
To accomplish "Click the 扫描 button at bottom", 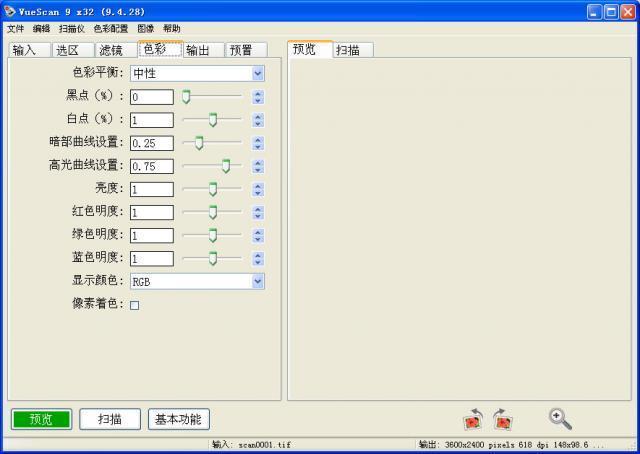I will [x=110, y=419].
